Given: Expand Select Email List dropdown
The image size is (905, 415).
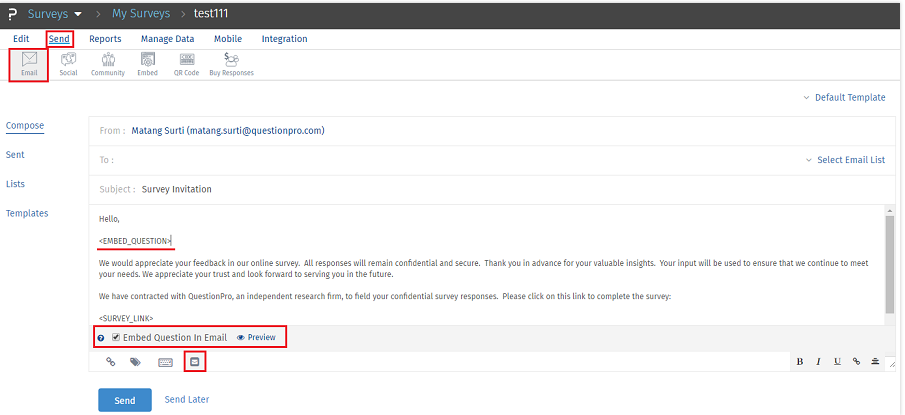Looking at the screenshot, I should click(846, 160).
